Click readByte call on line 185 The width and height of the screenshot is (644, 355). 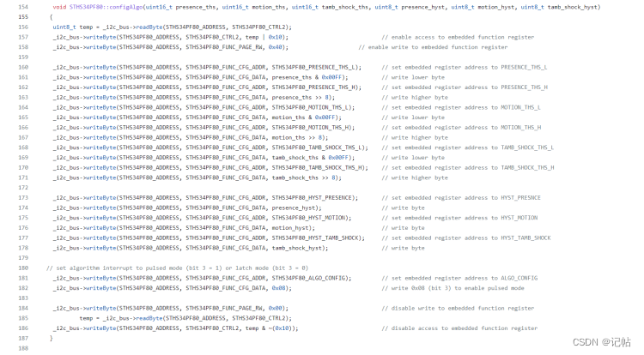(x=149, y=318)
